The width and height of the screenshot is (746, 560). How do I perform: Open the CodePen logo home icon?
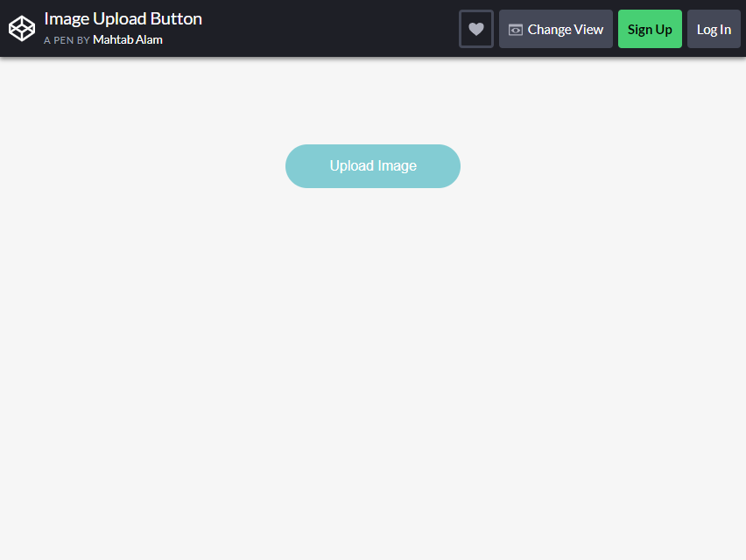pyautogui.click(x=22, y=29)
